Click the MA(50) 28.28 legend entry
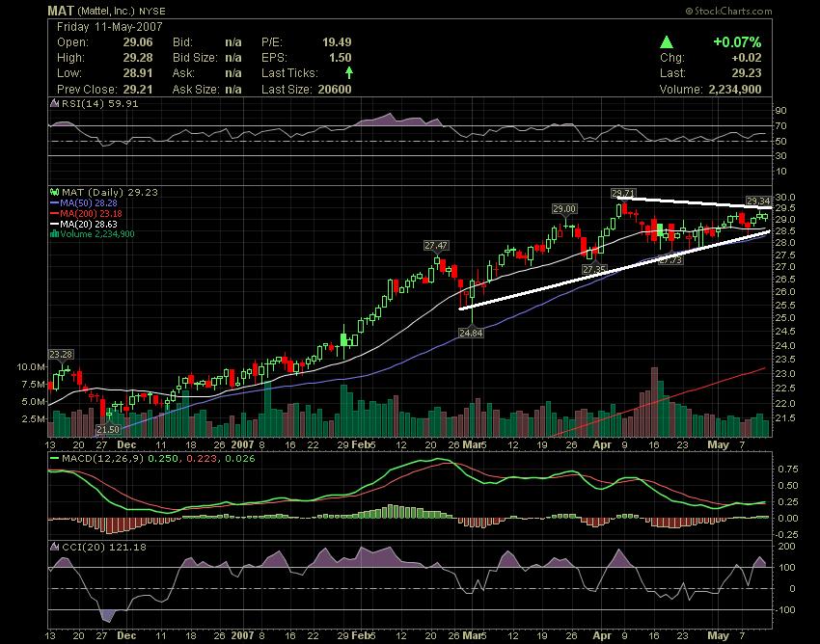 (89, 202)
